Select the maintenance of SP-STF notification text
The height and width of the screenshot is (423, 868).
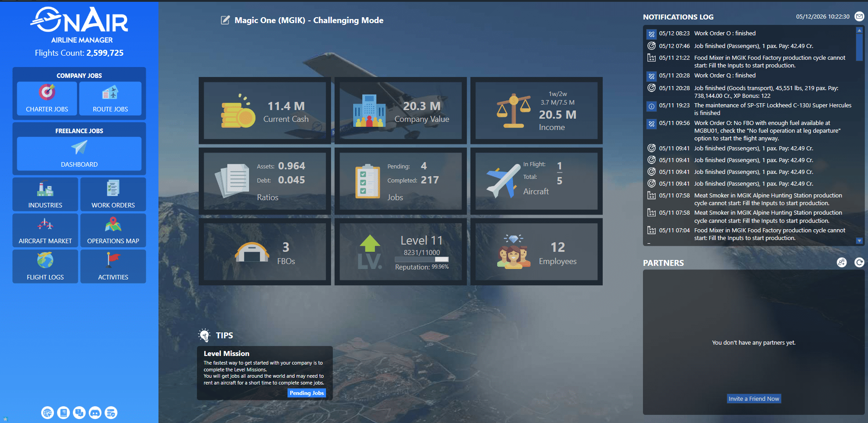click(772, 109)
